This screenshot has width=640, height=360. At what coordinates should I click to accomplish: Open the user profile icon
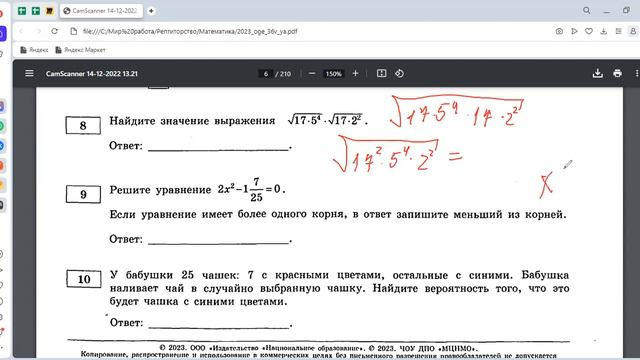coord(633,31)
